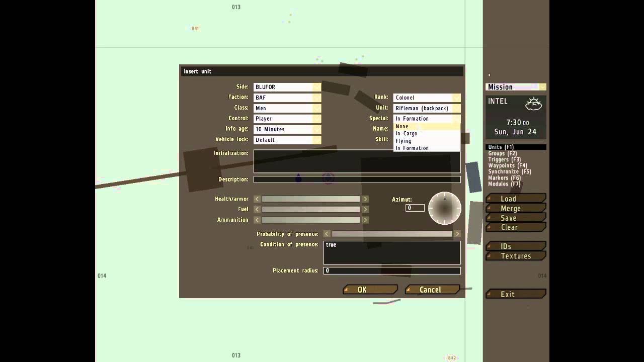The image size is (644, 362).
Task: Choose In Formation list option
Action: 427,148
